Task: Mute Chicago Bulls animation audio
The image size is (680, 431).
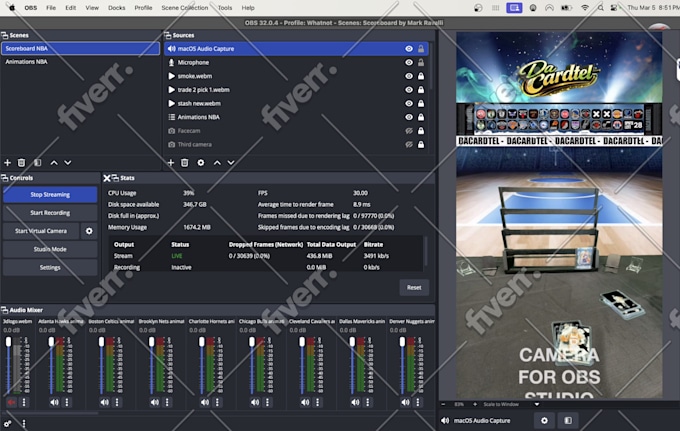Action: click(255, 402)
